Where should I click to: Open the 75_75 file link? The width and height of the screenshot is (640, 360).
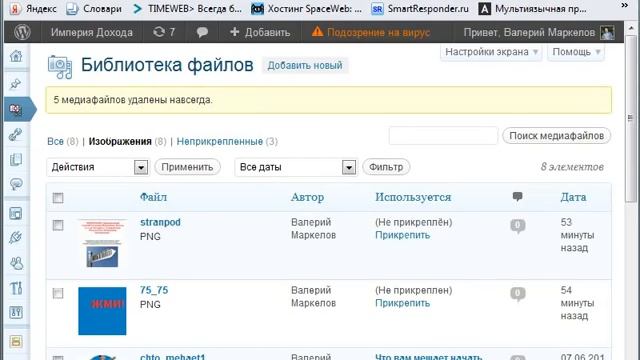[154, 290]
